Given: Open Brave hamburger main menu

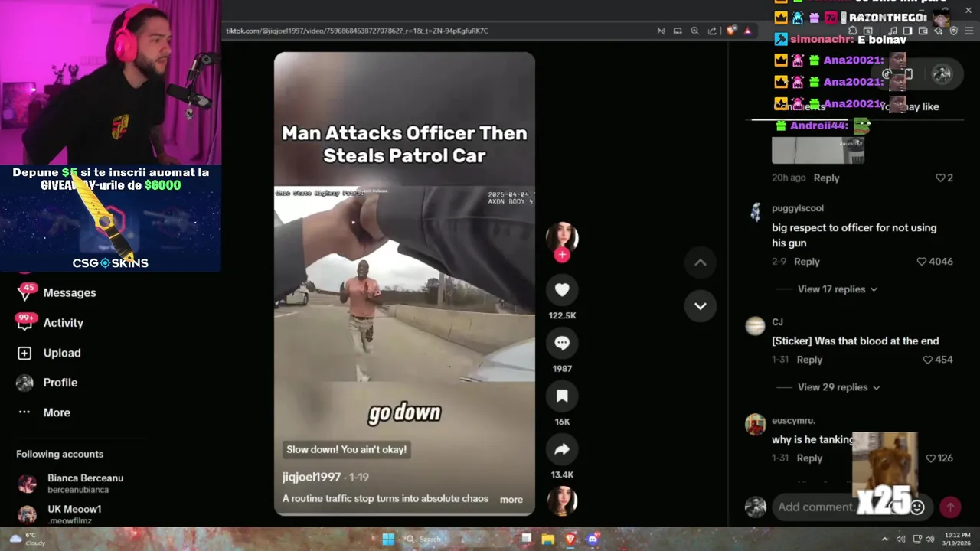Looking at the screenshot, I should 969,31.
